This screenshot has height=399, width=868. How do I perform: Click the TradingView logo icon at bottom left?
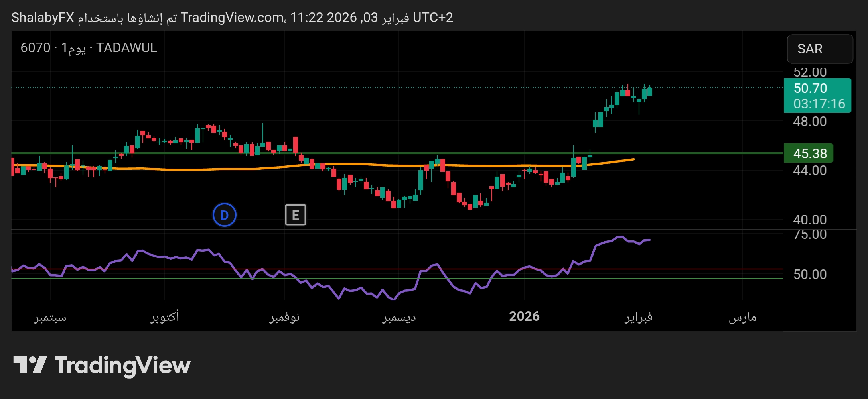30,365
